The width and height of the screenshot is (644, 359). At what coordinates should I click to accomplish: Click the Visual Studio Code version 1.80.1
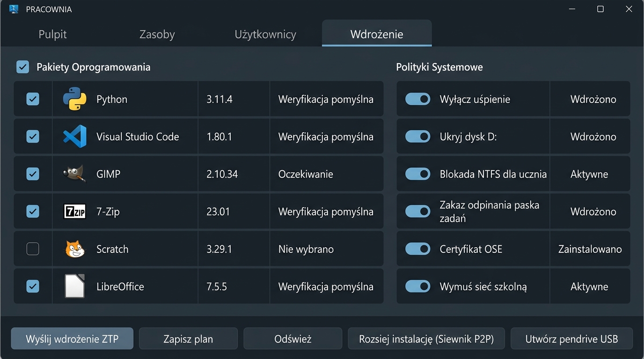point(219,137)
